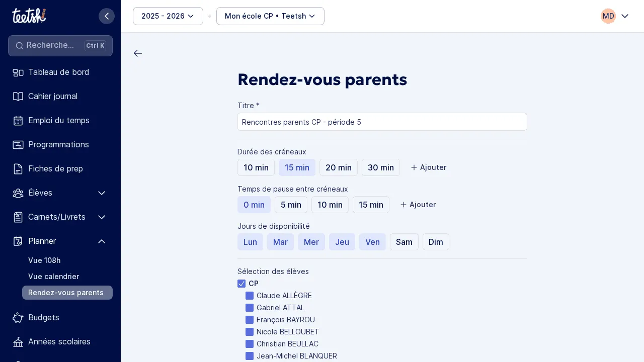Click the Teetsh logo
The height and width of the screenshot is (362, 644).
(29, 16)
